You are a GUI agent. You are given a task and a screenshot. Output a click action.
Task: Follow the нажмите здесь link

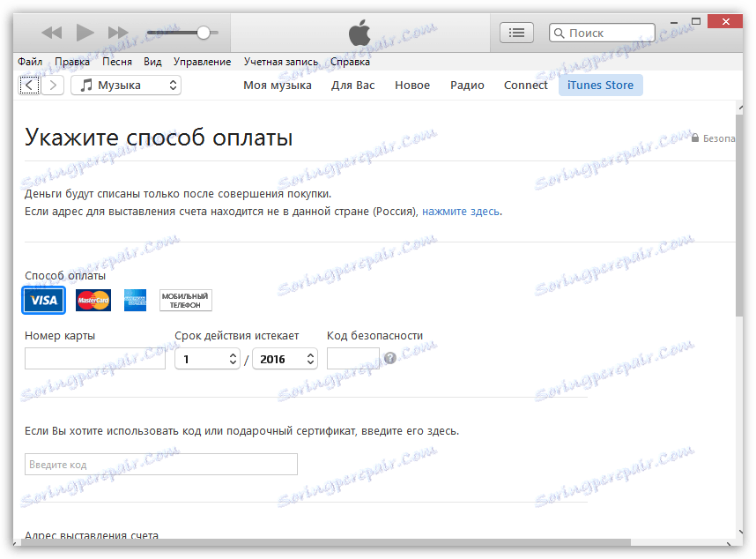[461, 212]
